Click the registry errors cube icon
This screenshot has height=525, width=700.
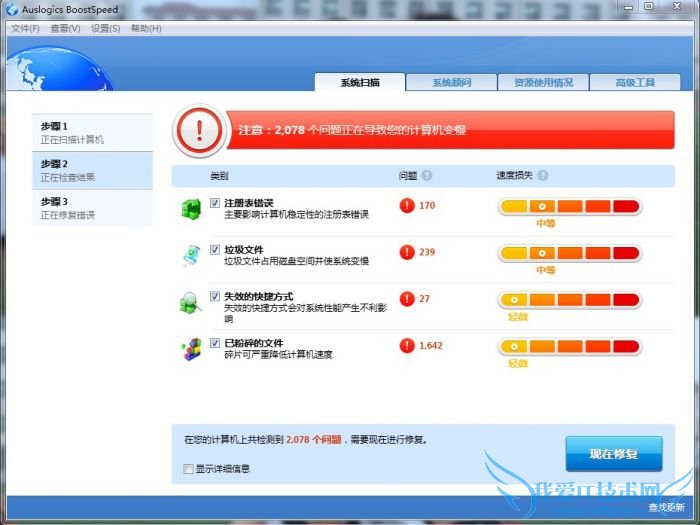coord(192,209)
